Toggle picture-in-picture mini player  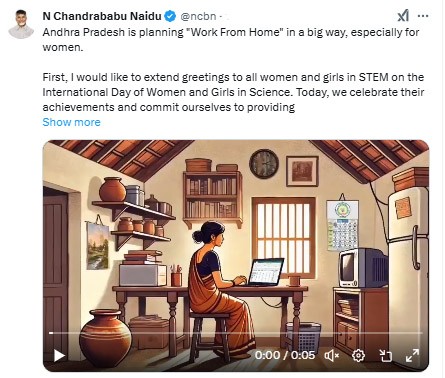point(386,355)
